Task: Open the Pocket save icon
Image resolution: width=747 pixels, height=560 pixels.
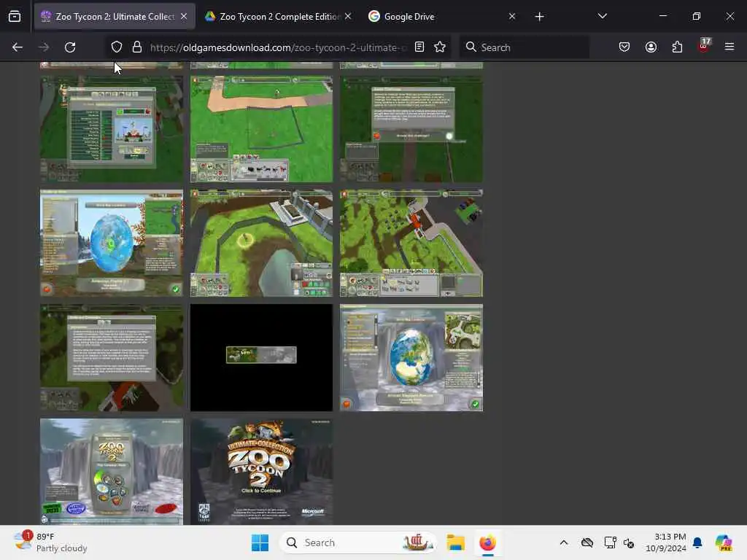Action: tap(624, 47)
